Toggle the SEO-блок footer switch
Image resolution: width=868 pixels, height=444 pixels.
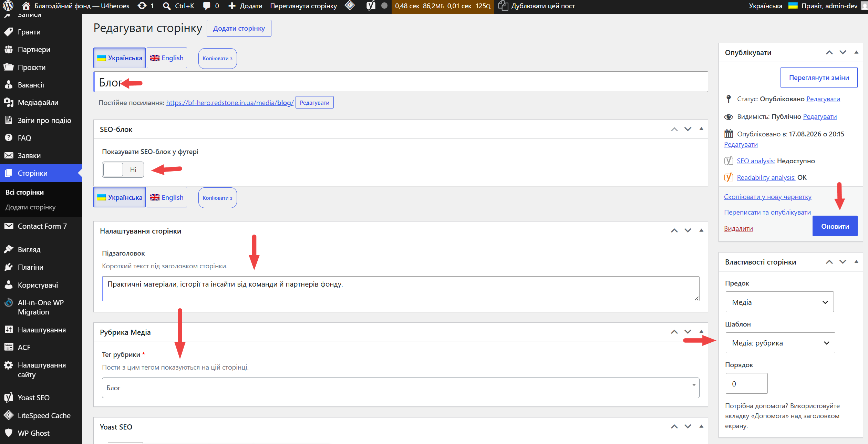click(x=123, y=169)
